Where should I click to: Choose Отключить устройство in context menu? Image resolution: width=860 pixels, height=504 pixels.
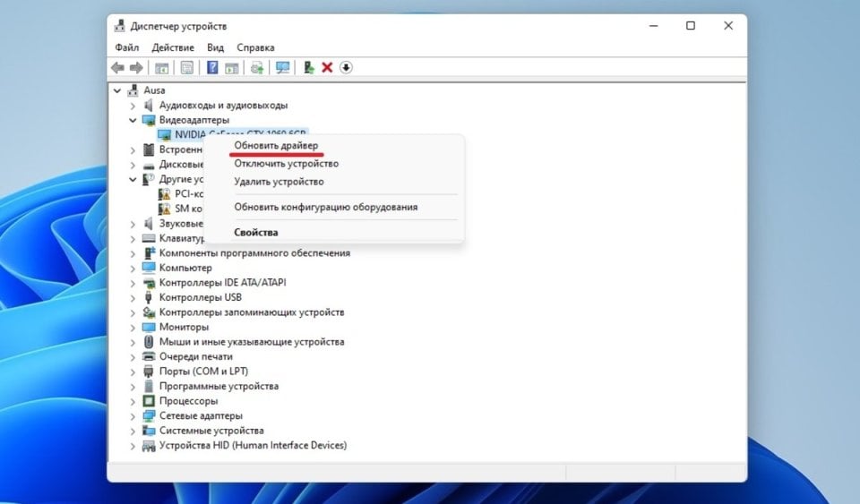coord(286,164)
